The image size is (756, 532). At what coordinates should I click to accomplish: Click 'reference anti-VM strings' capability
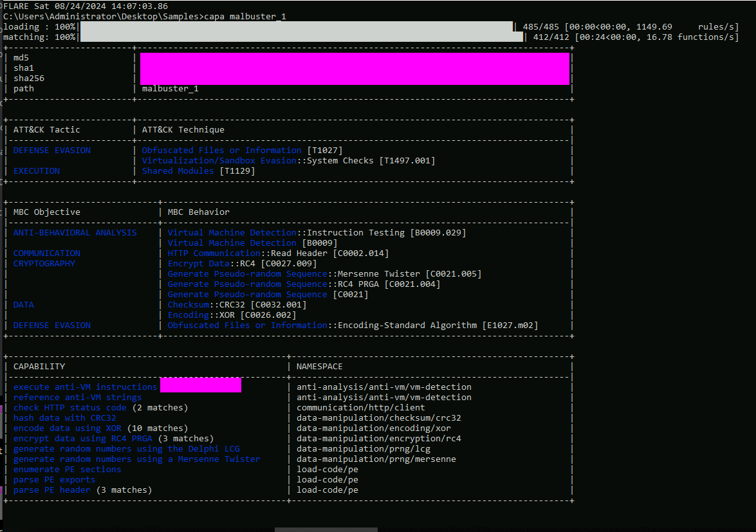click(x=77, y=398)
